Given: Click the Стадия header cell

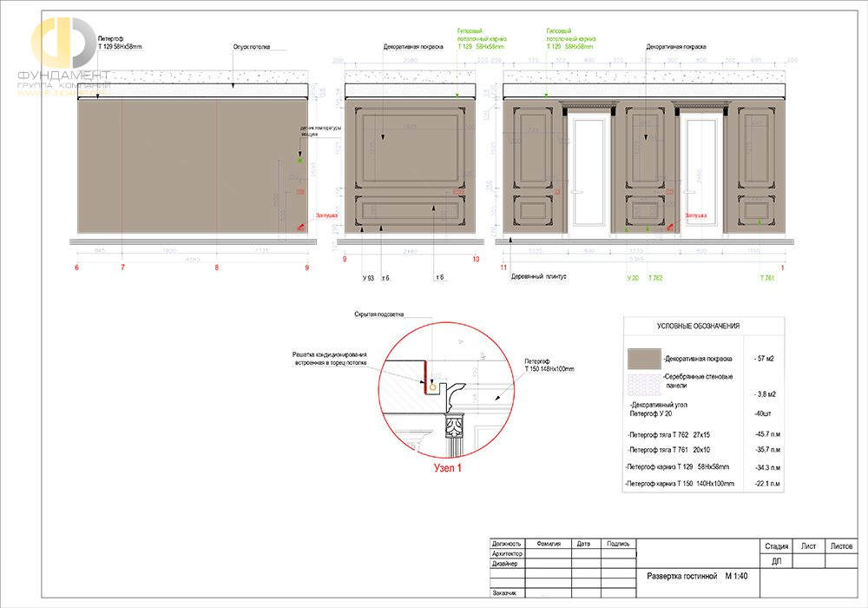Looking at the screenshot, I should (776, 546).
